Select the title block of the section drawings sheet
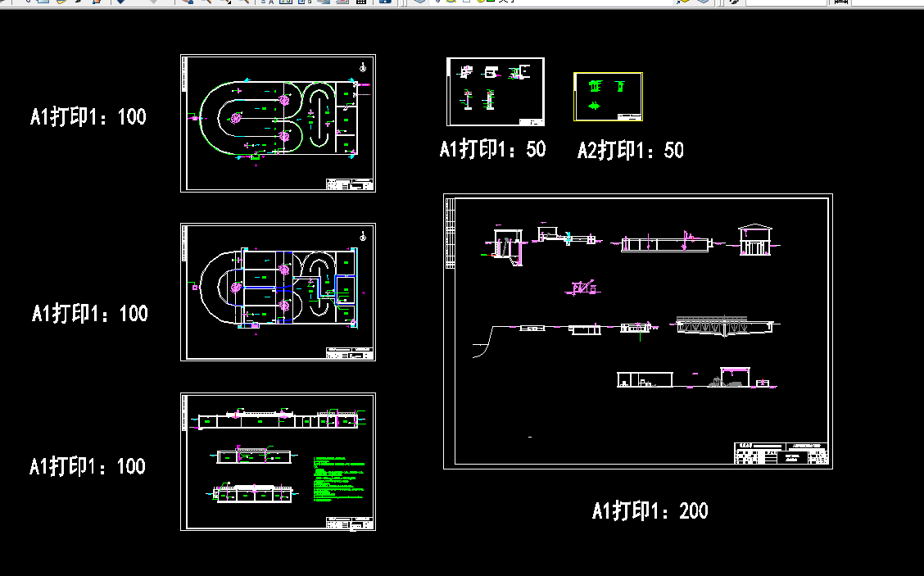Screen dimensions: 924x576 (x=350, y=523)
